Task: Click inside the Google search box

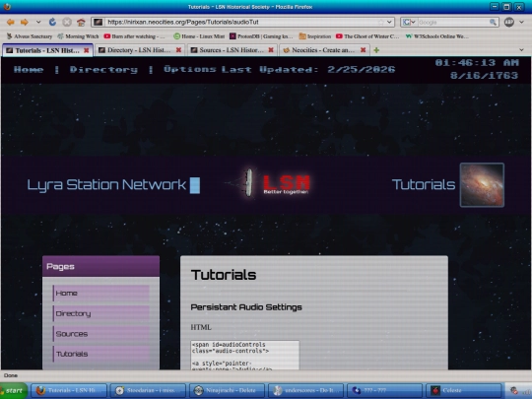Action: (453, 22)
